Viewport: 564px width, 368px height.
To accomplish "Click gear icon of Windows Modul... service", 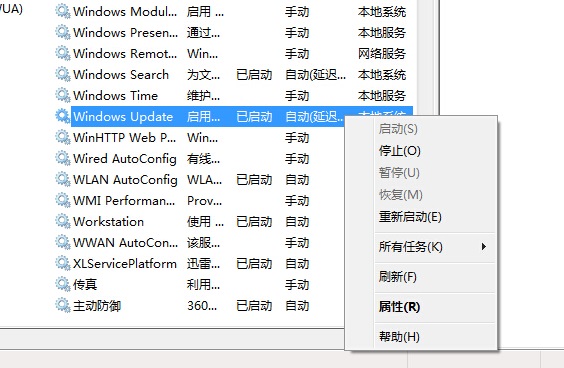I will pos(63,12).
